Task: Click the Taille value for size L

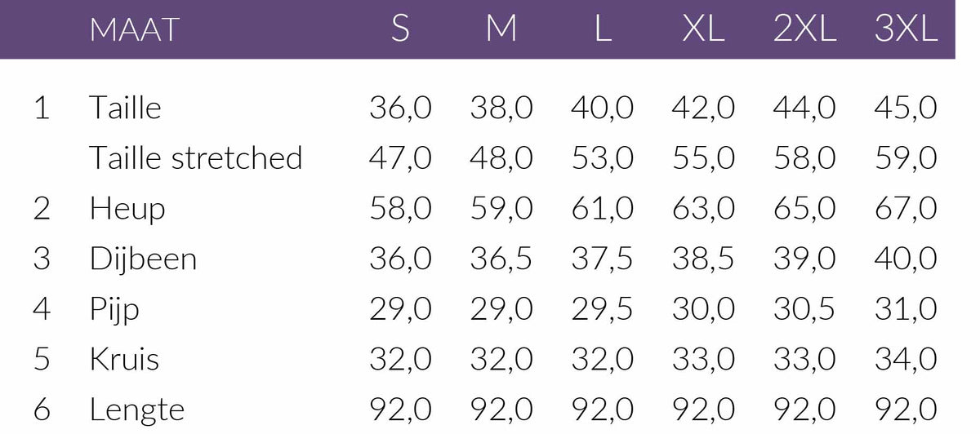Action: pyautogui.click(x=603, y=108)
